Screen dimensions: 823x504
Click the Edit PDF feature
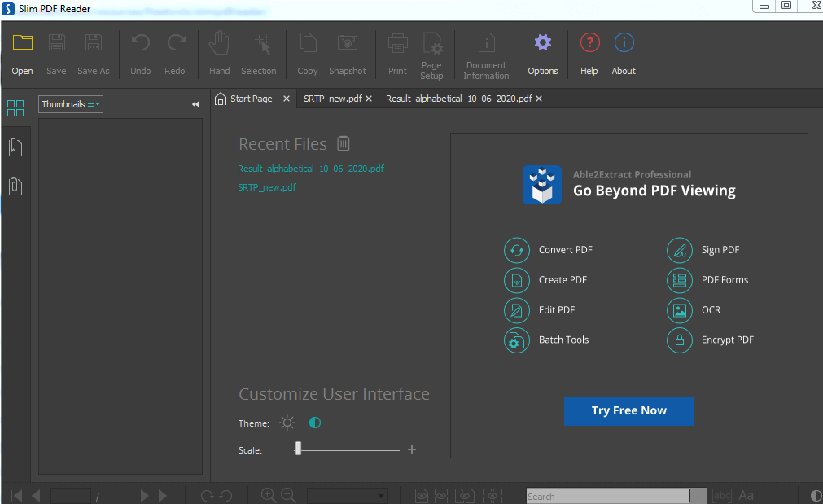[540, 310]
